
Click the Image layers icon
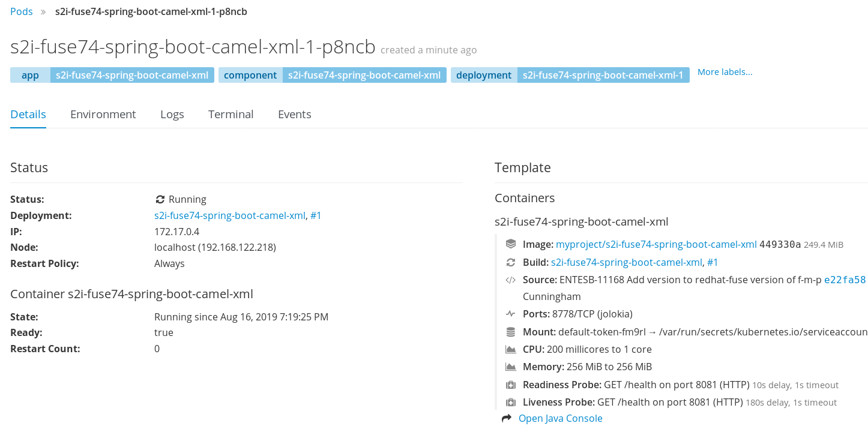click(511, 244)
